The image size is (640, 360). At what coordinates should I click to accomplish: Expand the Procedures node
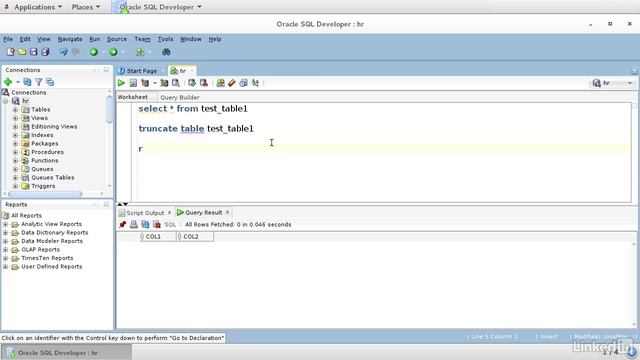[15, 152]
